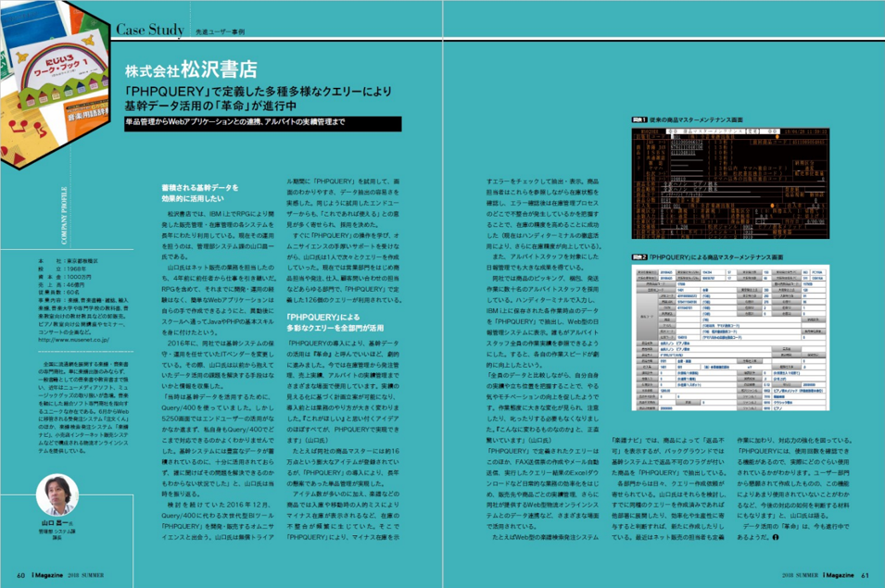Viewport: 885px width, 588px height.
Task: Click the page number 60
Action: click(21, 576)
